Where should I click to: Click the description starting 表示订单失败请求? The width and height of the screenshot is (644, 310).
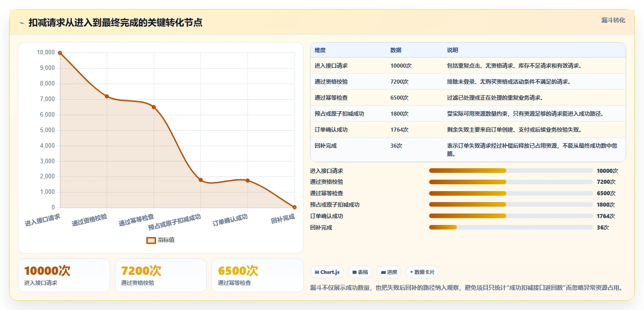532,150
